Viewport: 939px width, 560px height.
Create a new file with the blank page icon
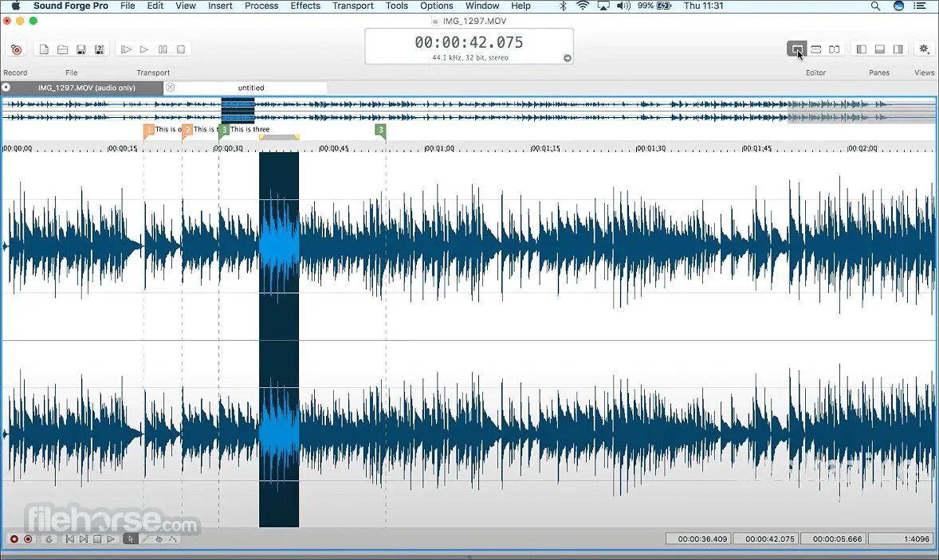click(x=44, y=49)
